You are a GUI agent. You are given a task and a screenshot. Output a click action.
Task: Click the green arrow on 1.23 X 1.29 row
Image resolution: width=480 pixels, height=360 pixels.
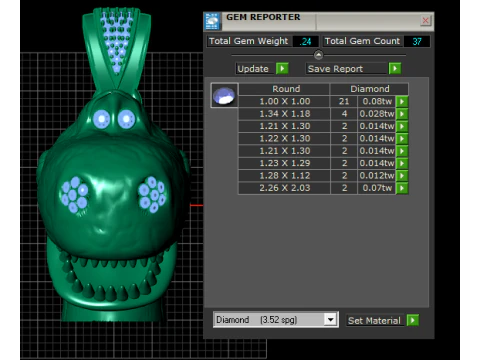point(402,163)
